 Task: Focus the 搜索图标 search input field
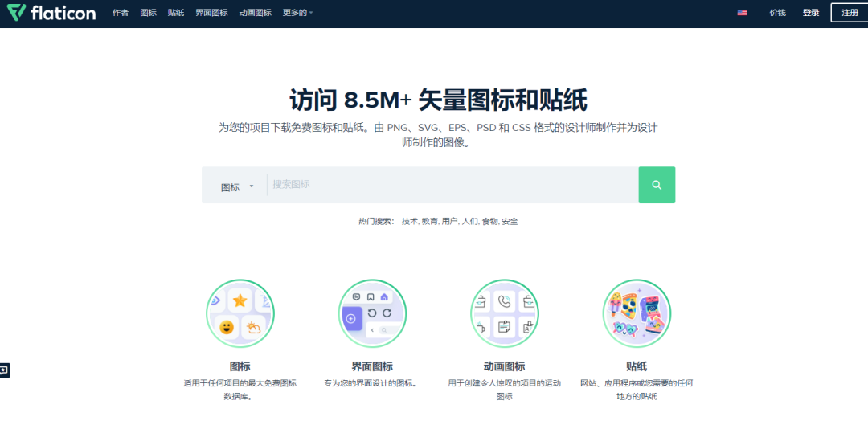[x=452, y=185]
